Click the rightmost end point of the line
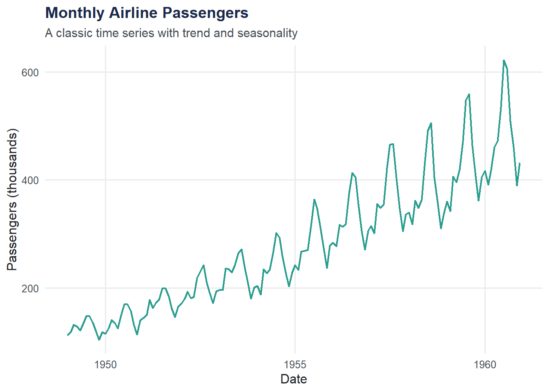 (x=520, y=163)
